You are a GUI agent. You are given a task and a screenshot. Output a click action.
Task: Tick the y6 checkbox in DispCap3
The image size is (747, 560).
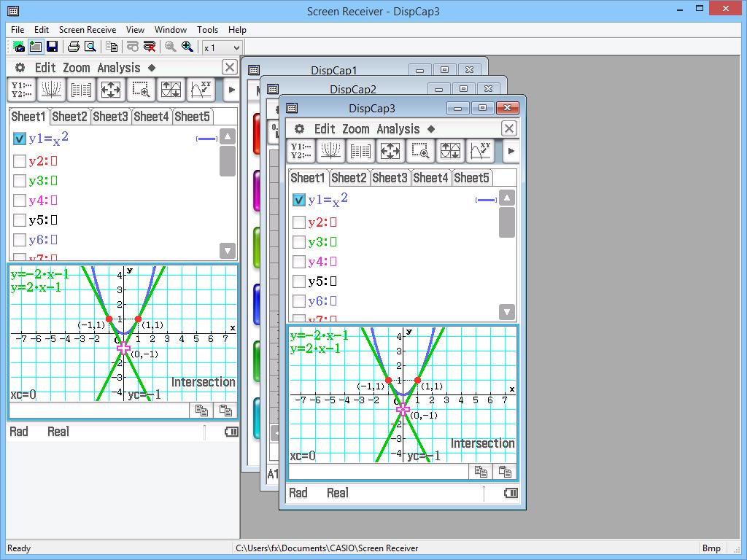[x=298, y=301]
